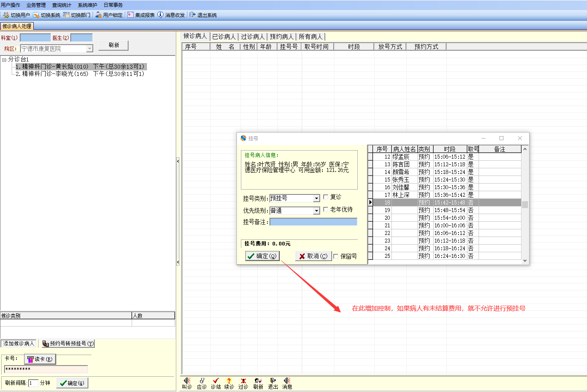Open 集成报表 from the toolbar
The image size is (587, 392).
click(x=141, y=15)
